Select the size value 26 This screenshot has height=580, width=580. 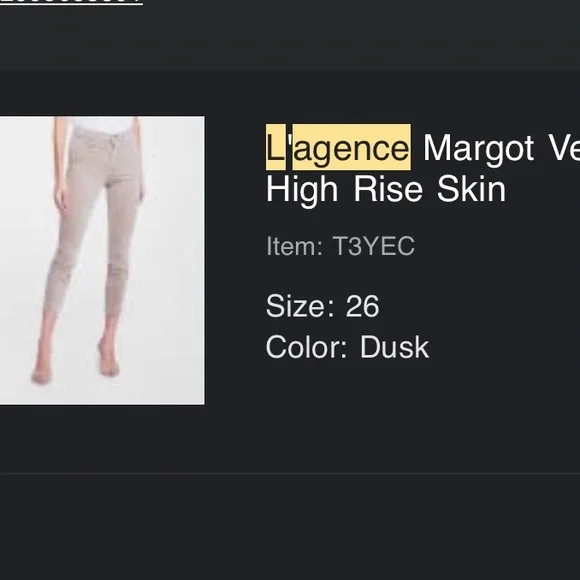click(x=362, y=306)
